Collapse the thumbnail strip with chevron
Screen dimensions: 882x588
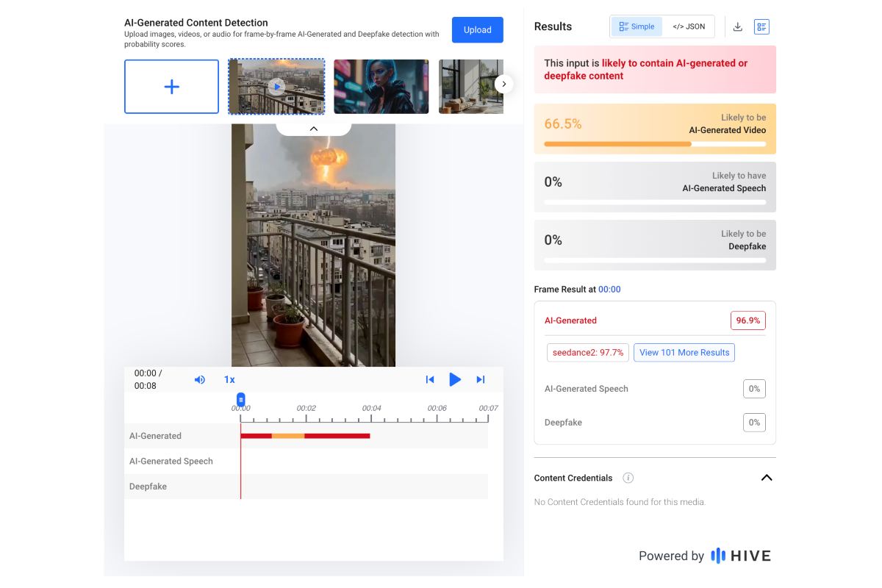(x=314, y=129)
